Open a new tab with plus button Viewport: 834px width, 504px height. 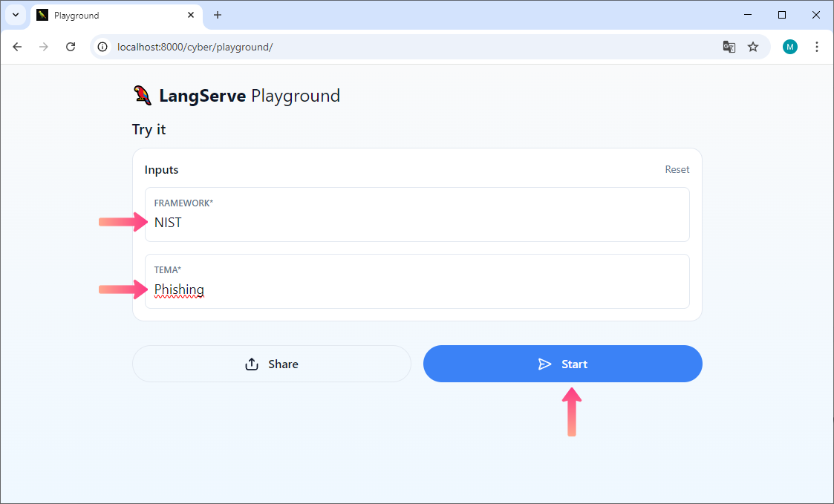click(x=217, y=15)
